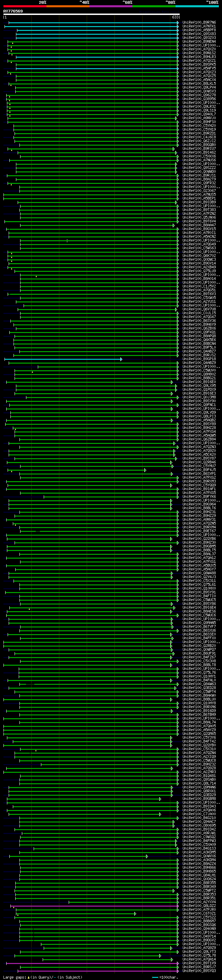222x980 pixels.
Task: Open hit UniRef100_C5XKX6
Action: pyautogui.click(x=199, y=156)
